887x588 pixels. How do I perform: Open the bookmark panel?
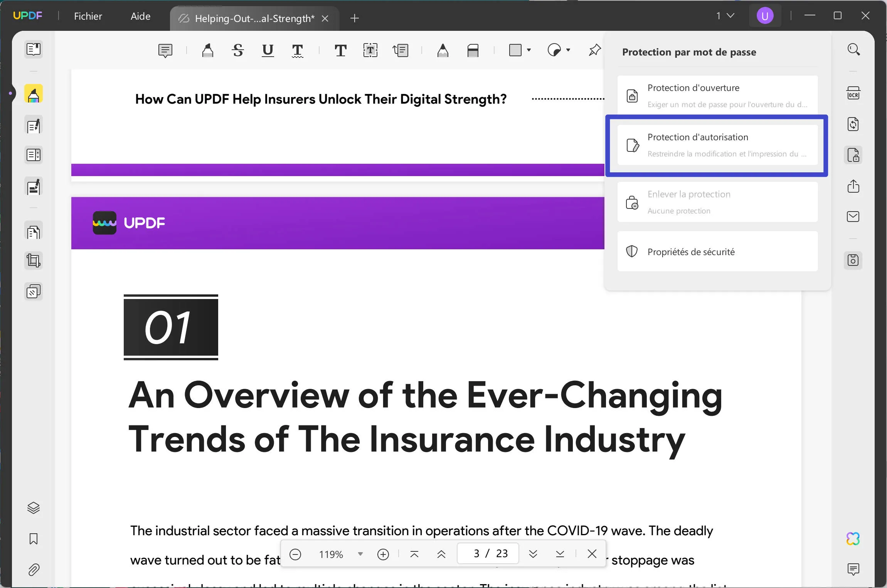[34, 539]
